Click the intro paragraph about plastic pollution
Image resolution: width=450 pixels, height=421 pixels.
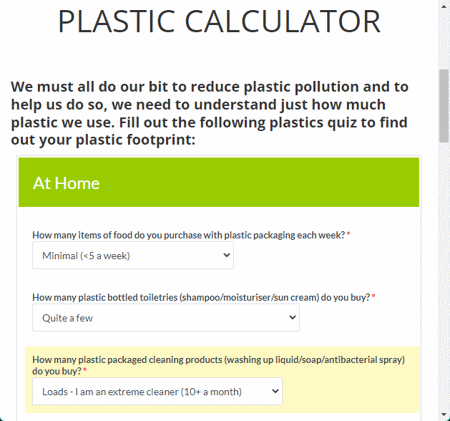pyautogui.click(x=210, y=113)
